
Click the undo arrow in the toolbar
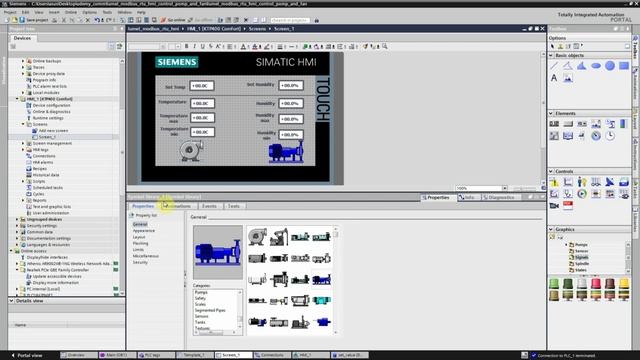pos(97,20)
